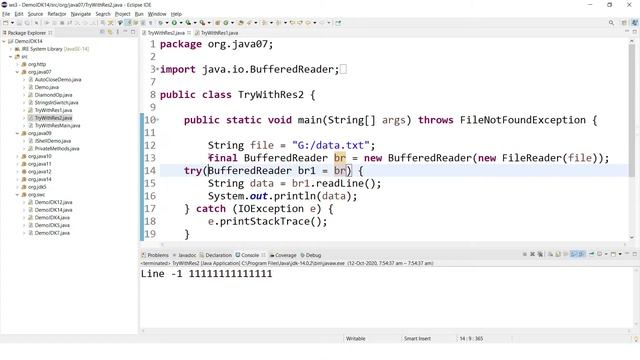This screenshot has width=640, height=360.
Task: Click the Open Console icon
Action: (613, 254)
